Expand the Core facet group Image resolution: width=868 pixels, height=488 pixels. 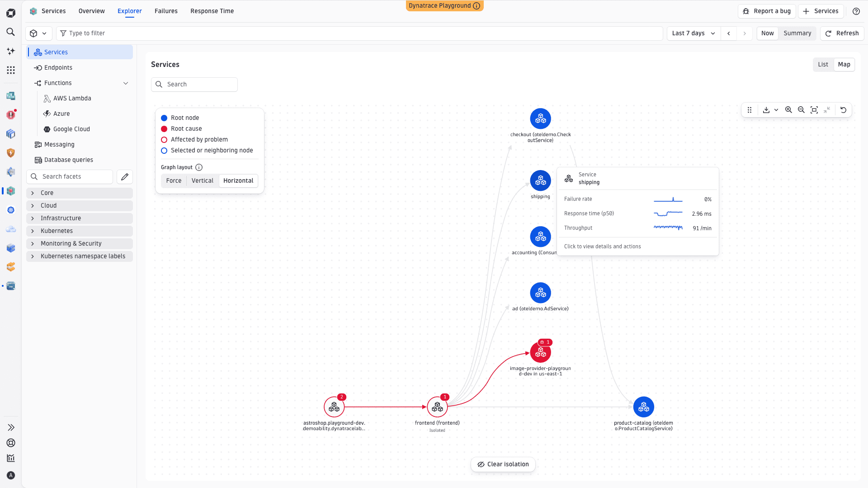click(x=80, y=193)
